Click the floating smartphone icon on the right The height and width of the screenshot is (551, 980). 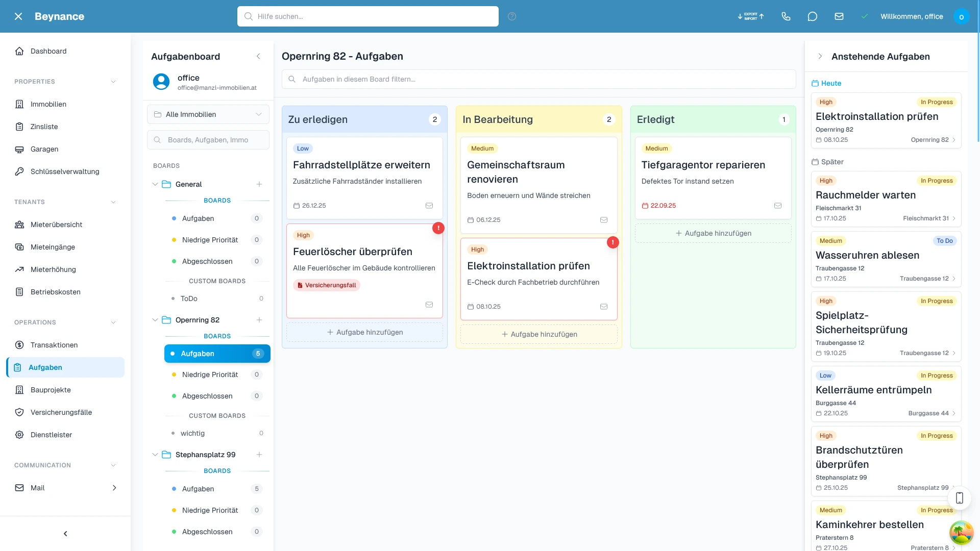pos(960,498)
